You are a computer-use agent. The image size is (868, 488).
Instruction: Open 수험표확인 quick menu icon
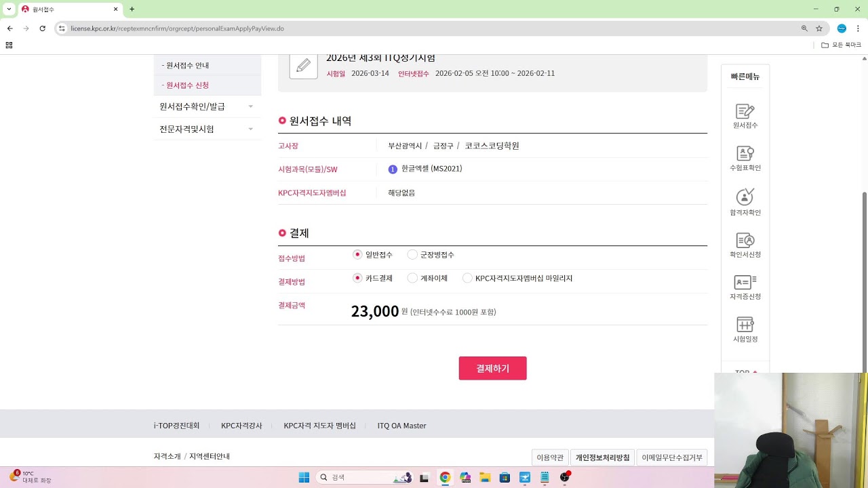pyautogui.click(x=745, y=159)
